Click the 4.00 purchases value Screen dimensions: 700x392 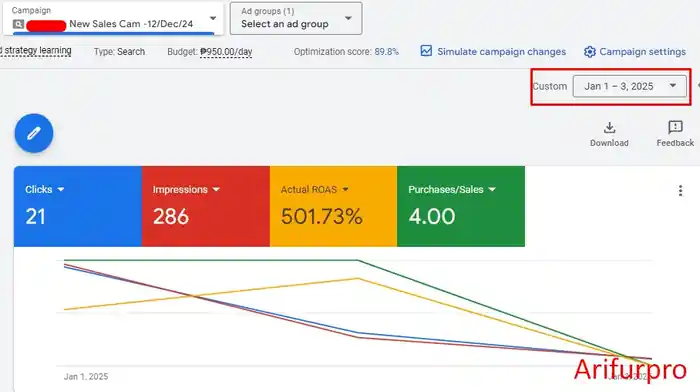[x=432, y=217]
